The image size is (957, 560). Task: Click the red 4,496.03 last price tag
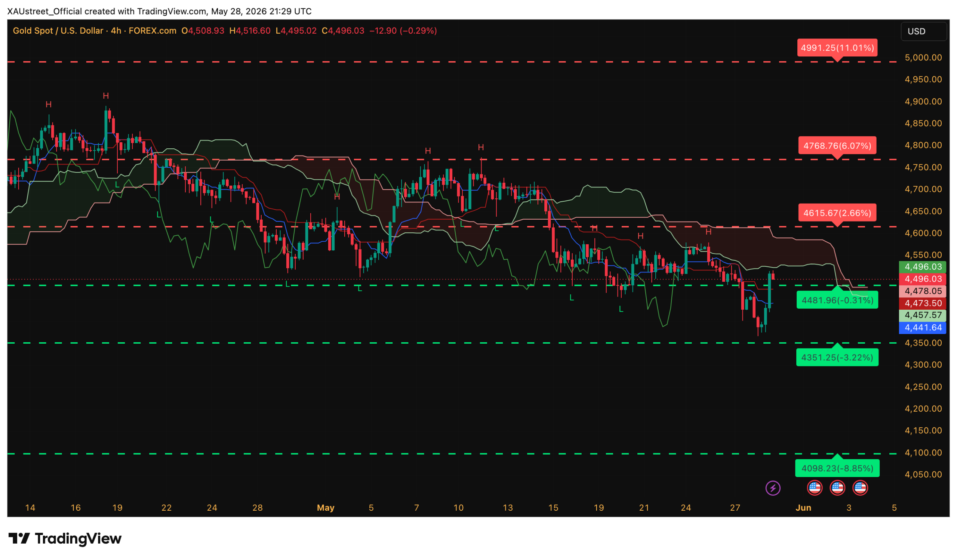pos(923,279)
